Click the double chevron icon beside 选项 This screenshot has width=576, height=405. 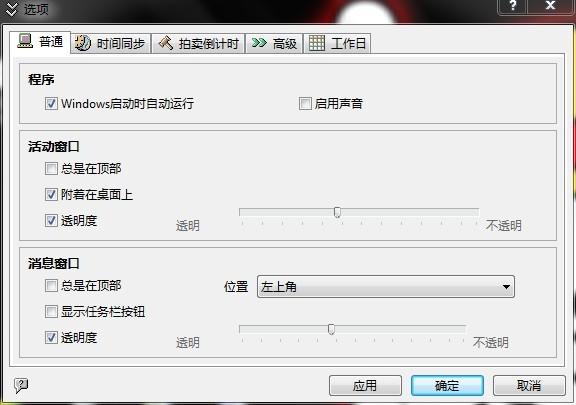11,10
